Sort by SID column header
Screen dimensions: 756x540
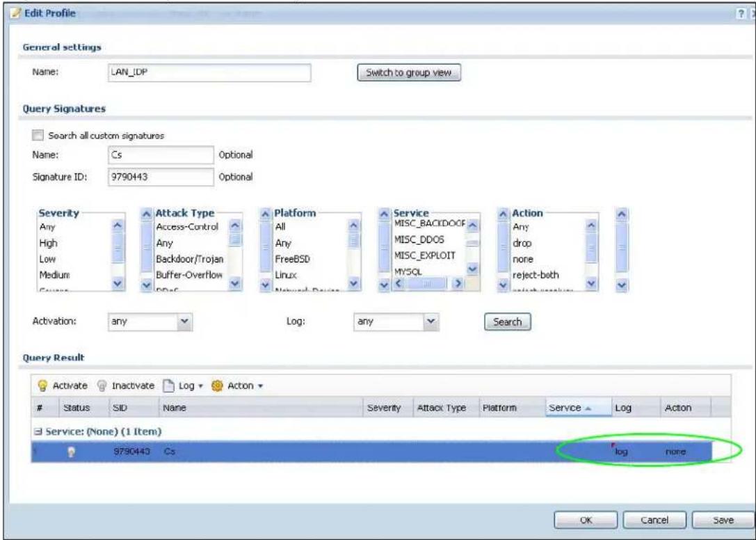(132, 408)
